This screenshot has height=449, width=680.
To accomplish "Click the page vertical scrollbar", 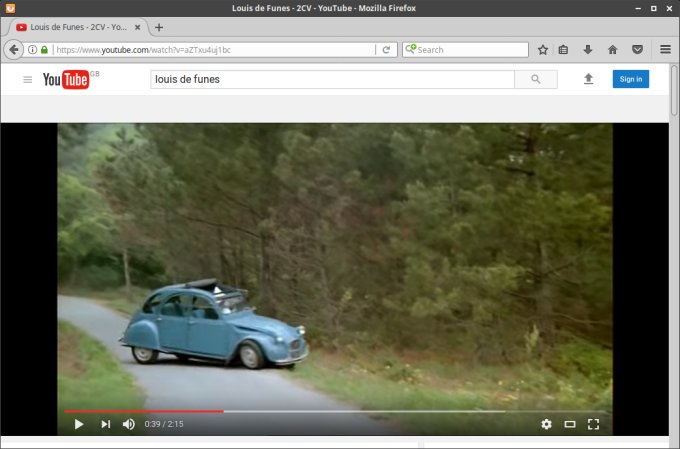I will coord(674,90).
